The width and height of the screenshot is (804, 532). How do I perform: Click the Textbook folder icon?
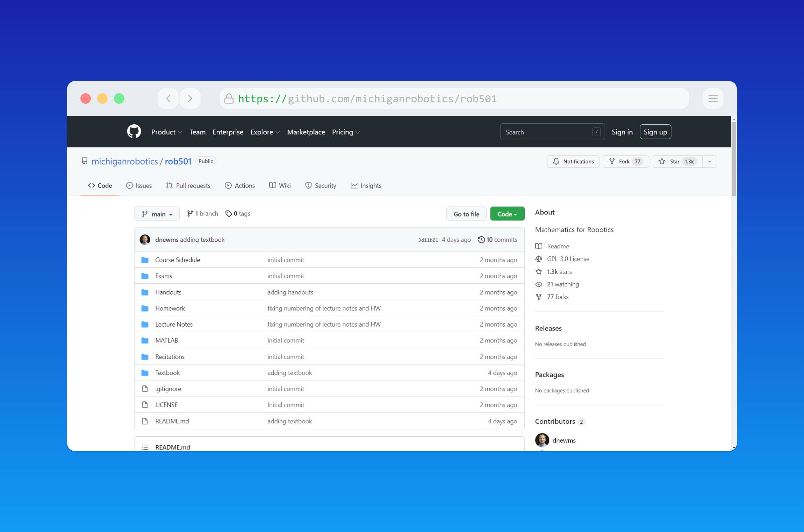click(145, 373)
